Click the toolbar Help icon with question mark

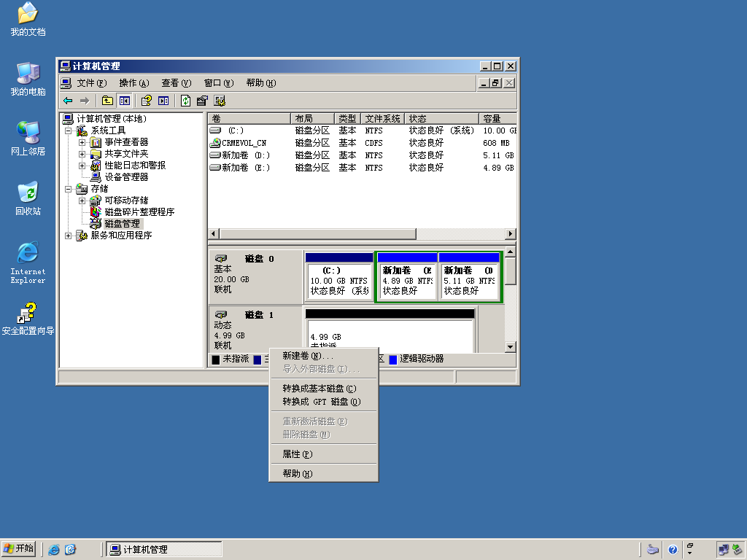(x=146, y=101)
